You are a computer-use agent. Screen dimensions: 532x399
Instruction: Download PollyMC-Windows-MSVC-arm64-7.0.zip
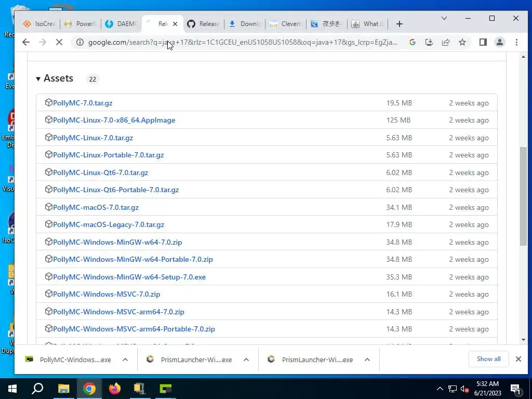(x=118, y=312)
